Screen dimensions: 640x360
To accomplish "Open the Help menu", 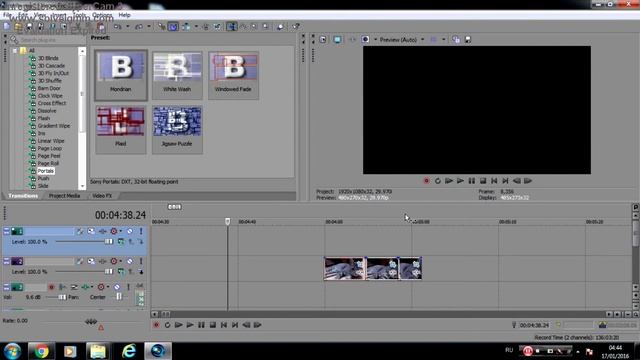I will click(124, 15).
